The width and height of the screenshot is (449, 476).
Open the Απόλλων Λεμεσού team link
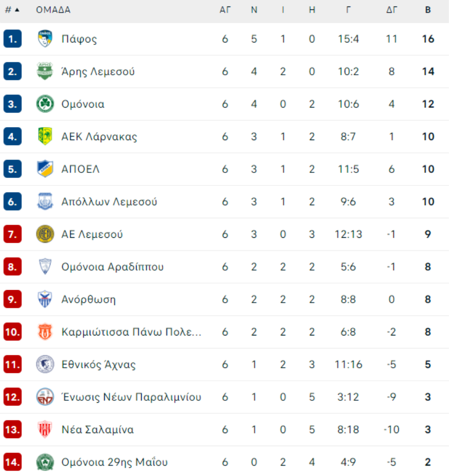(109, 201)
